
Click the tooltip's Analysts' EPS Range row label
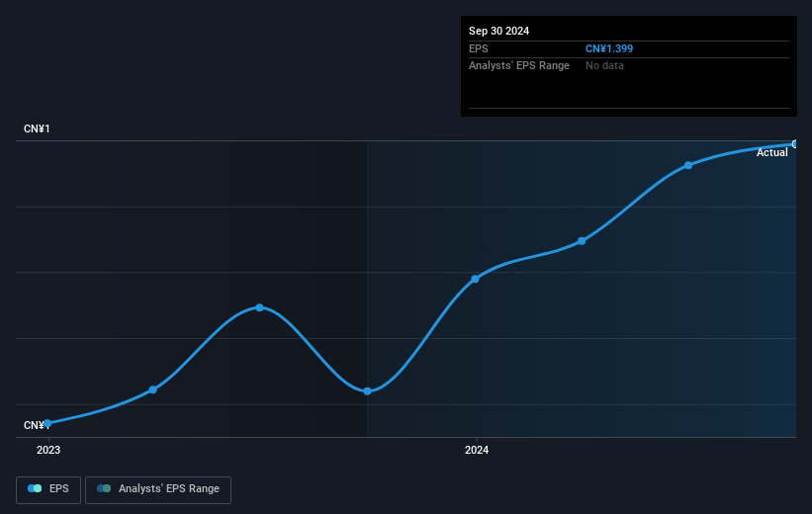[519, 66]
